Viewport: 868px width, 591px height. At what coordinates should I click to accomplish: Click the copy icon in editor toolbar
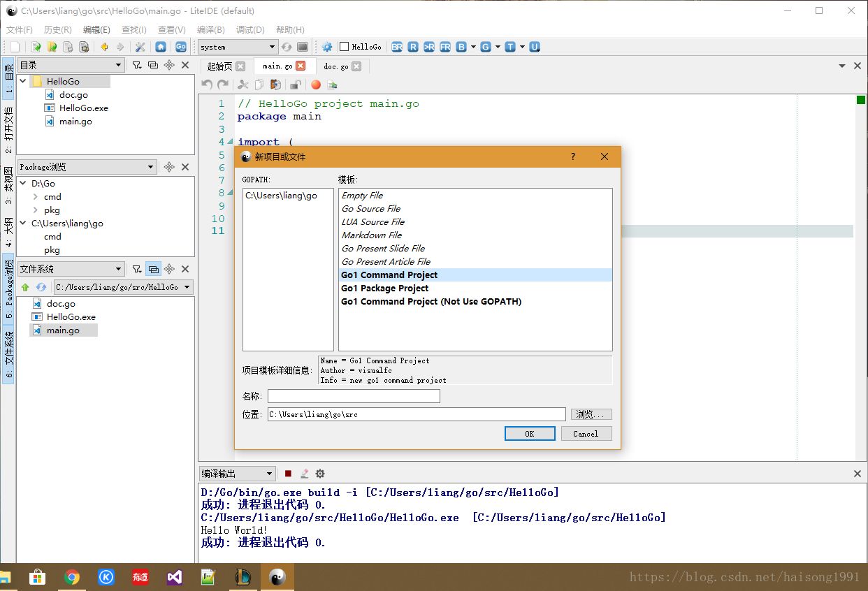pyautogui.click(x=259, y=85)
